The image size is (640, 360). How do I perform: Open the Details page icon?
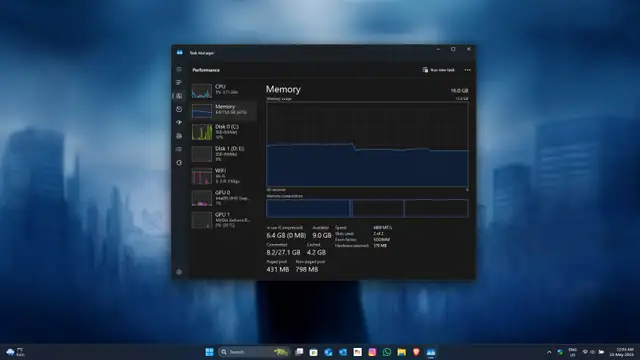coord(179,149)
